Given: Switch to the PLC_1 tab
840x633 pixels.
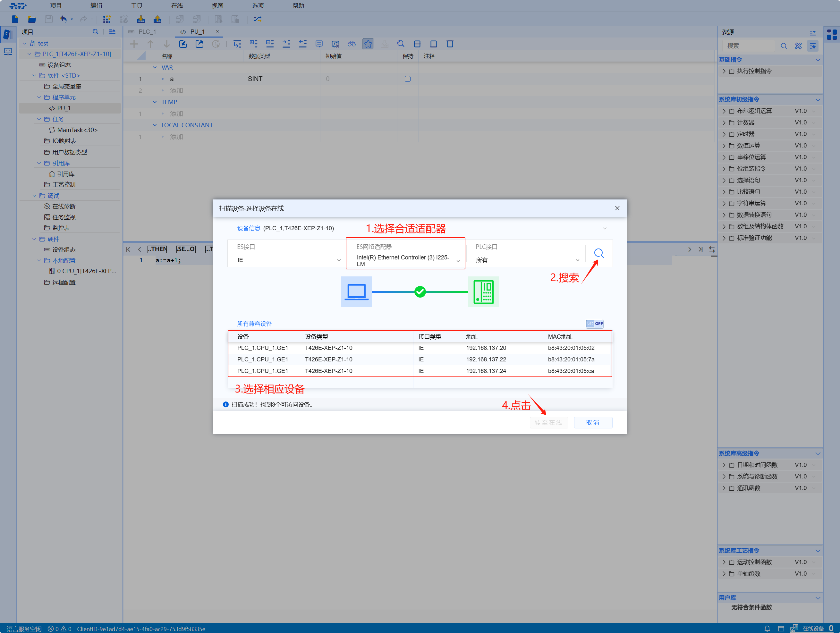Looking at the screenshot, I should (x=148, y=31).
